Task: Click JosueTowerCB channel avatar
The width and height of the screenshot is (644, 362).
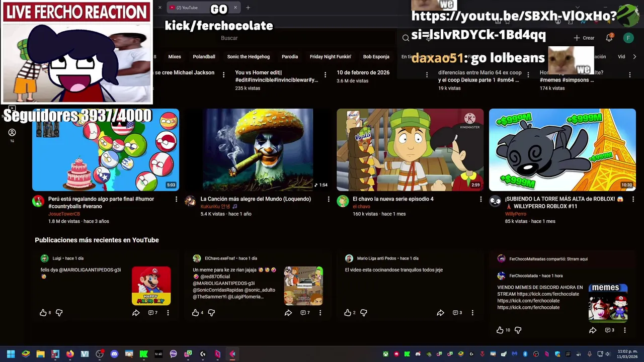Action: pyautogui.click(x=38, y=202)
